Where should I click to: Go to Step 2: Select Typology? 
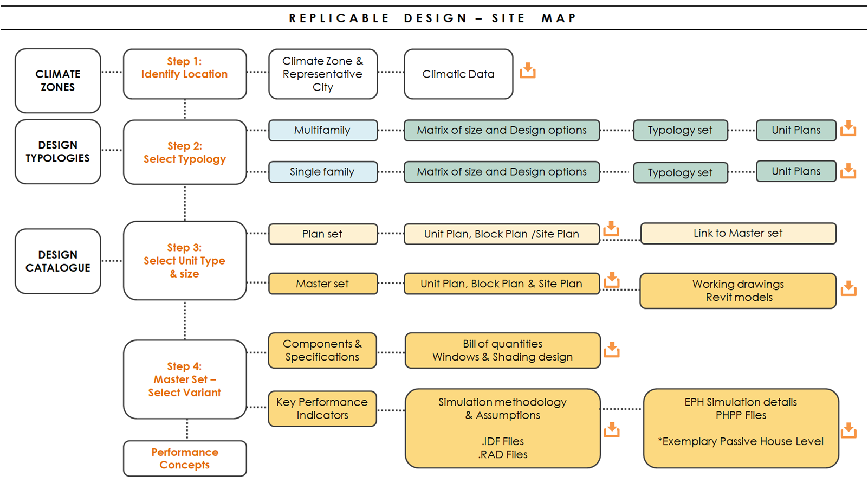[x=185, y=152]
